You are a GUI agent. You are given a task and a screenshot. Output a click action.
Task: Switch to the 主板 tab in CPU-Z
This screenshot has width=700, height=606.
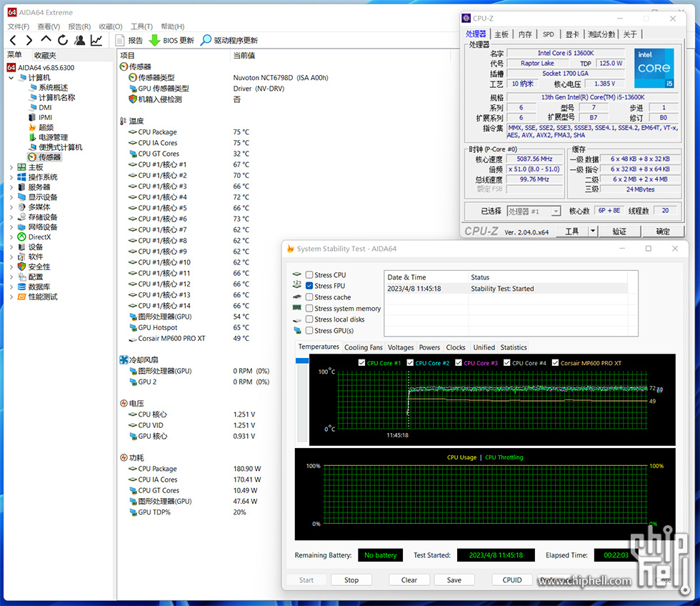pyautogui.click(x=501, y=34)
